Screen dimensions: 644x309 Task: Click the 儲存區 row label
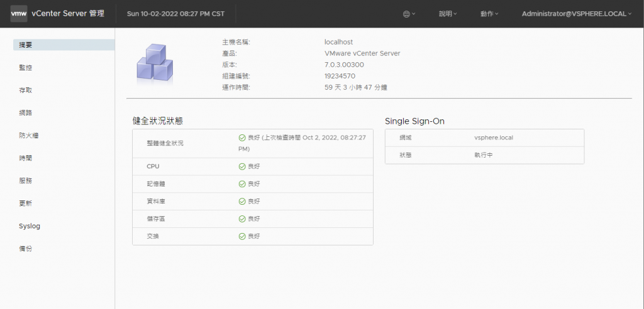[156, 219]
